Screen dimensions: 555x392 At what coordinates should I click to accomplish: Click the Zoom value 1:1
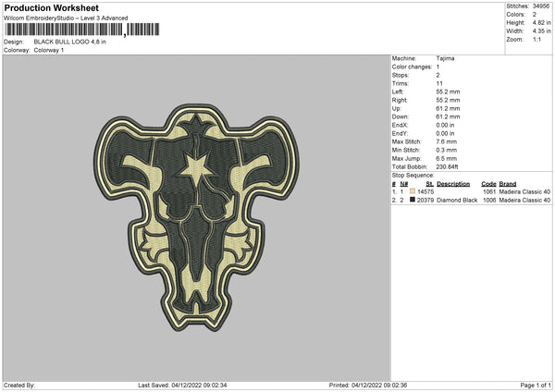click(536, 39)
